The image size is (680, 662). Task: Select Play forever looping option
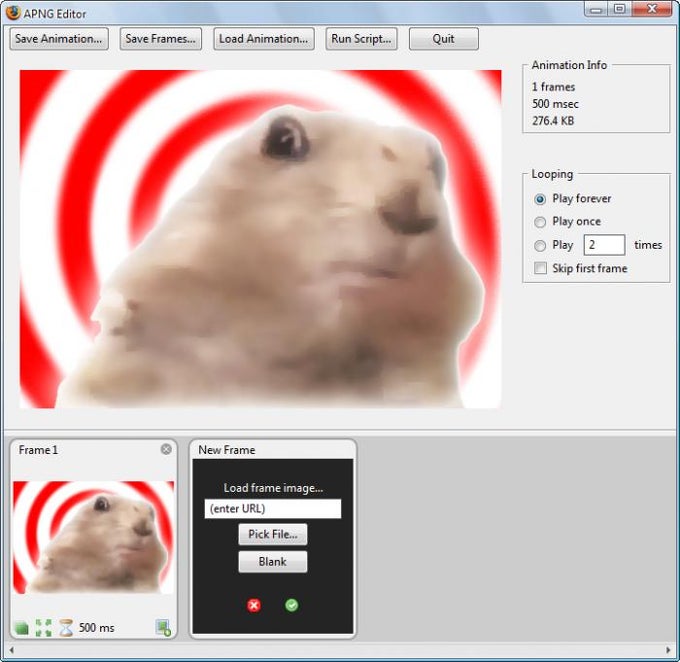pos(540,199)
